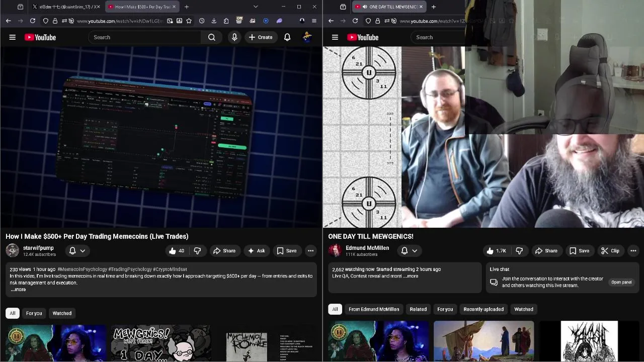Save the starwifpump video to playlist
This screenshot has width=644, height=362.
pyautogui.click(x=287, y=250)
